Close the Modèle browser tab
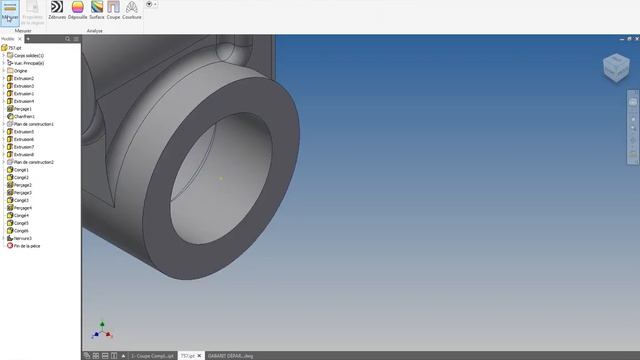 click(x=20, y=39)
